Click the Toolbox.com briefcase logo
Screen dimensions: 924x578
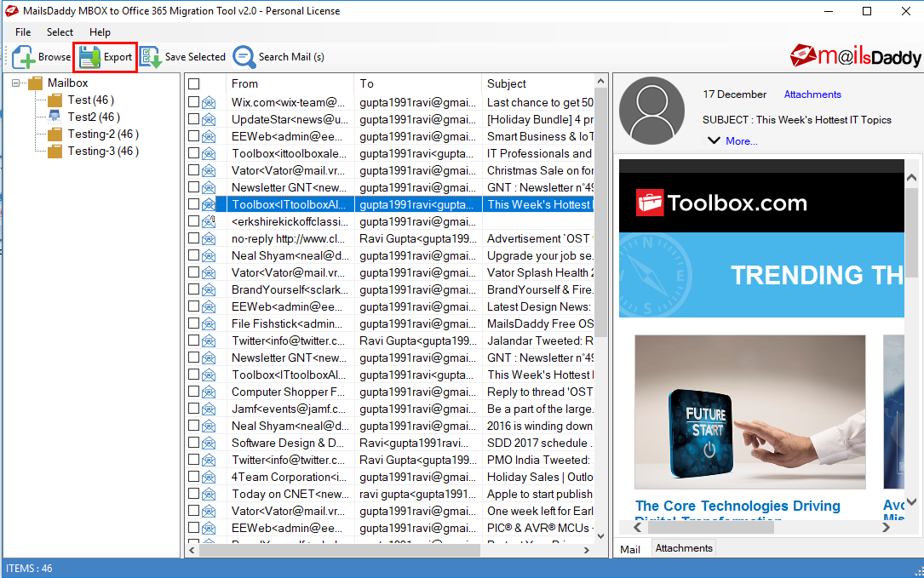click(x=650, y=203)
